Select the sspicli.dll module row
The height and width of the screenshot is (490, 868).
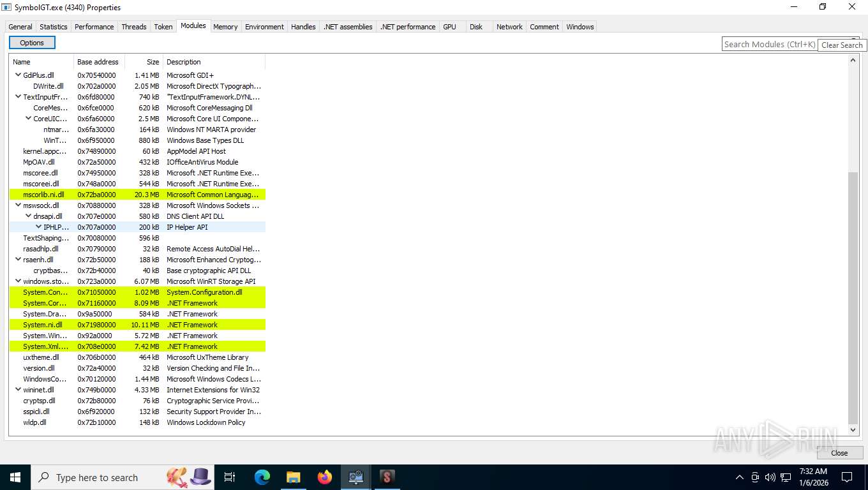(x=137, y=412)
